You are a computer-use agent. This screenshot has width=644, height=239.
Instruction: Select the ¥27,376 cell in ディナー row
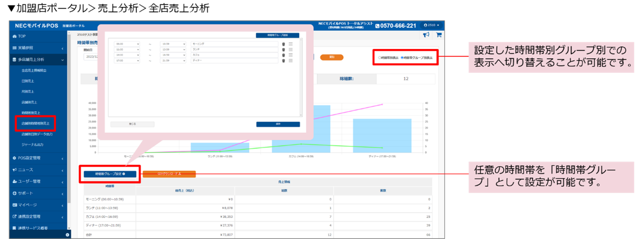click(x=185, y=226)
